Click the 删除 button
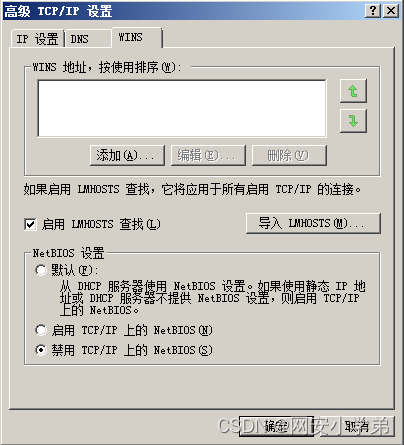404x445 pixels. click(289, 155)
